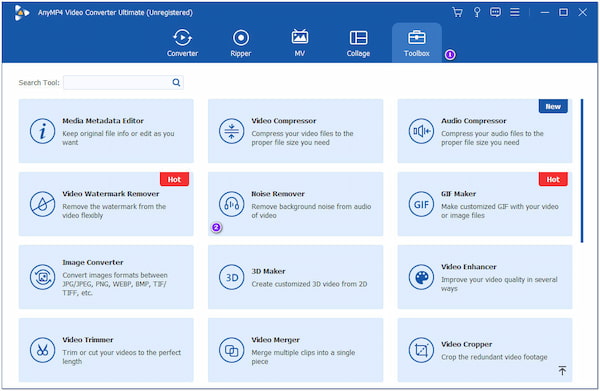Open the Video Watermark Remover droplet icon
The width and height of the screenshot is (600, 391).
click(x=42, y=204)
